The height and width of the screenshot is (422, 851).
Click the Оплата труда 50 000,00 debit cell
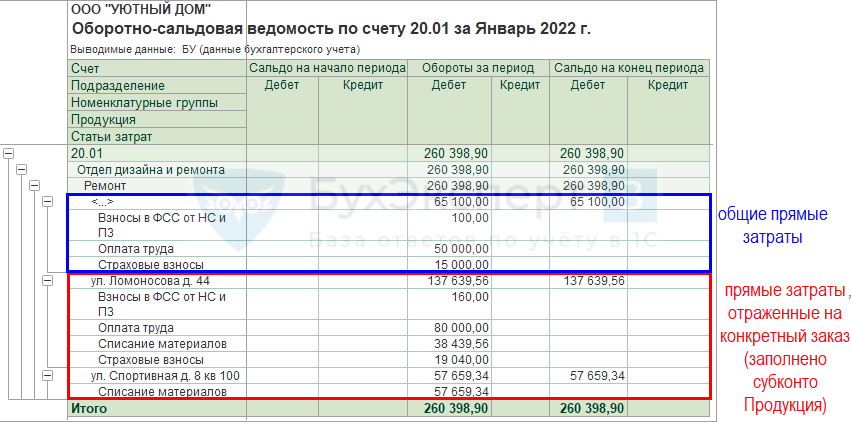tap(448, 247)
